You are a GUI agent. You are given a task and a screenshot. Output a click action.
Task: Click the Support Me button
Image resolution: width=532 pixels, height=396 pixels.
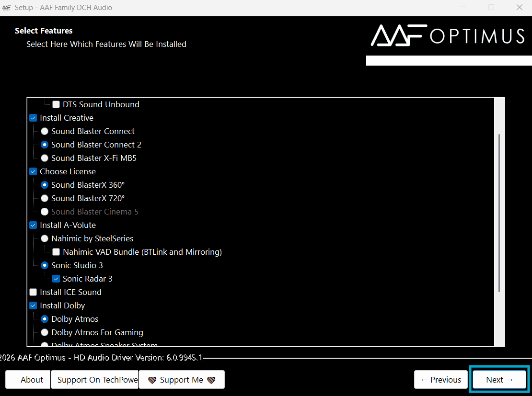click(x=182, y=380)
